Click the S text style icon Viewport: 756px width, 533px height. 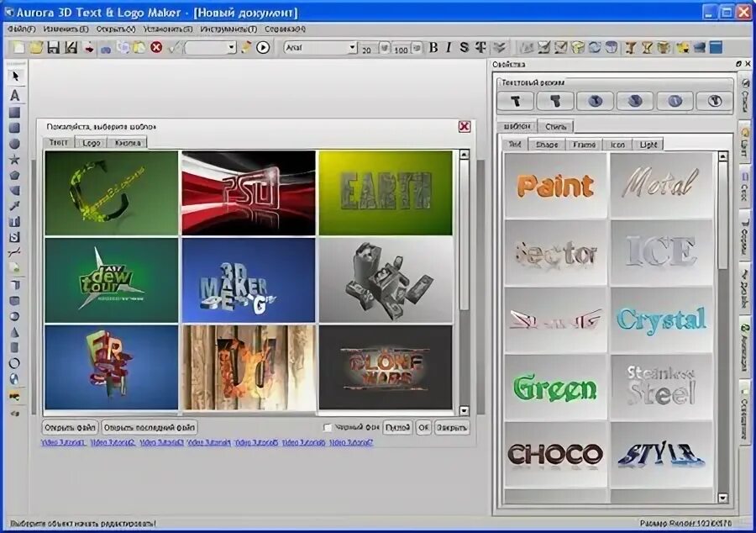click(465, 47)
